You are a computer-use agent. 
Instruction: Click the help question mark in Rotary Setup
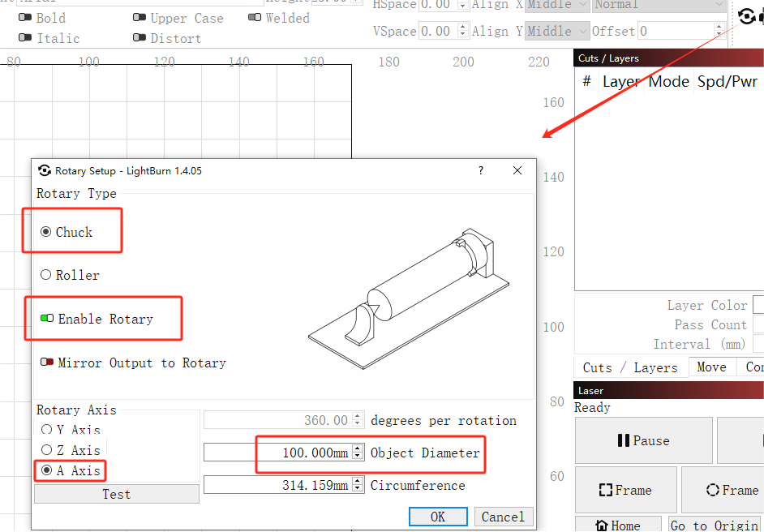pos(481,170)
